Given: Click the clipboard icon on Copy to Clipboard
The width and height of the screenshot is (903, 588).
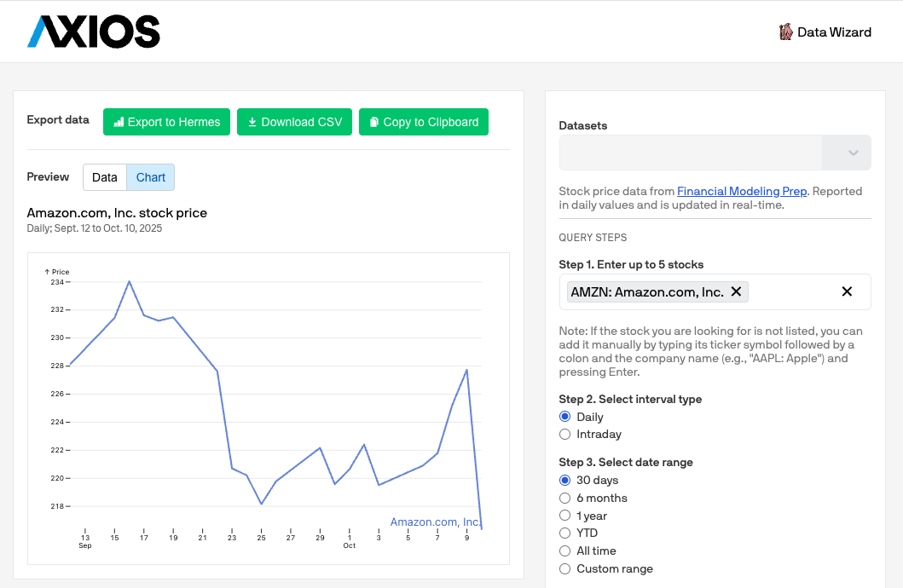Looking at the screenshot, I should click(x=373, y=122).
